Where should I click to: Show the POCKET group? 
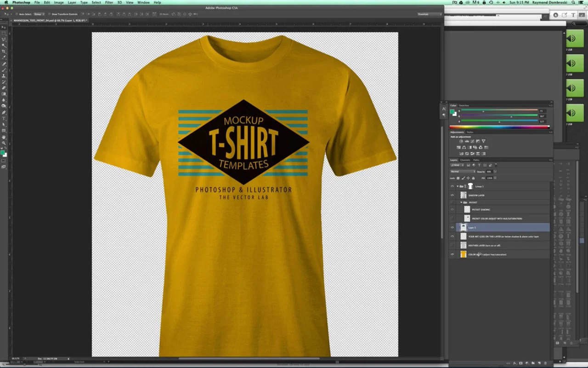[452, 202]
